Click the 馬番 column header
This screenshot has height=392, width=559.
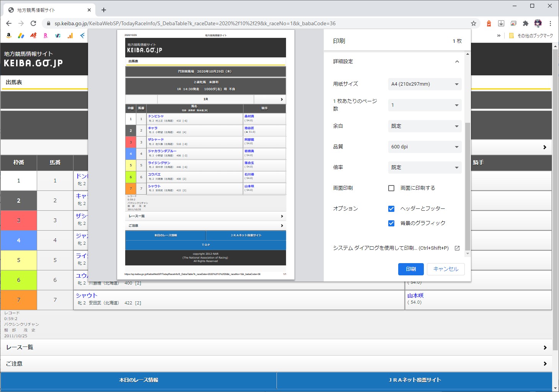(x=55, y=163)
